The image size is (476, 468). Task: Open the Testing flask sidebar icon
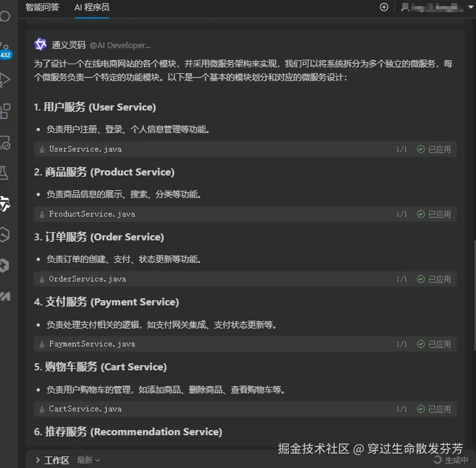pos(4,173)
